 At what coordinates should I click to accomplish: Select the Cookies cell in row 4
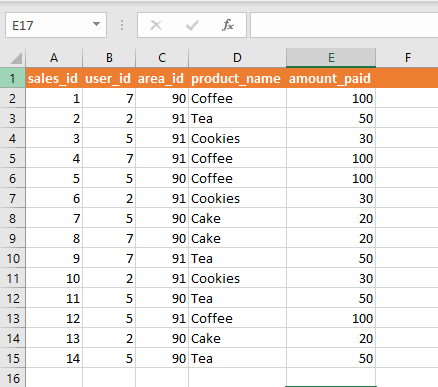tap(237, 138)
